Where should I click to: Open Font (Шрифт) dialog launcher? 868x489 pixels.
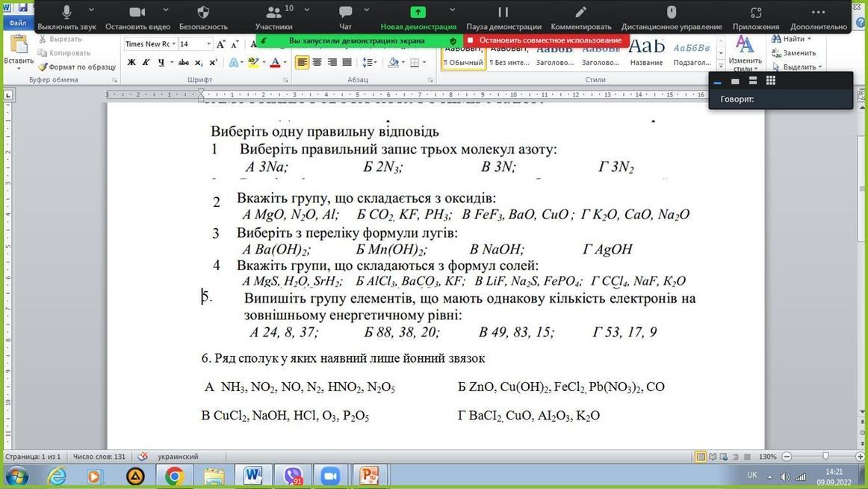point(285,80)
